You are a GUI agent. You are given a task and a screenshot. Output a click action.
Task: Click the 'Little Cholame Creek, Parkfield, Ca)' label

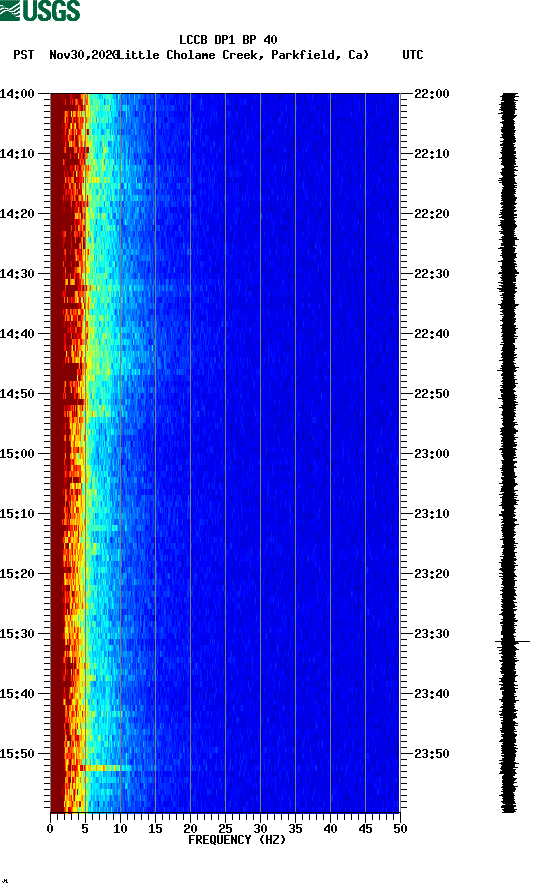244,55
